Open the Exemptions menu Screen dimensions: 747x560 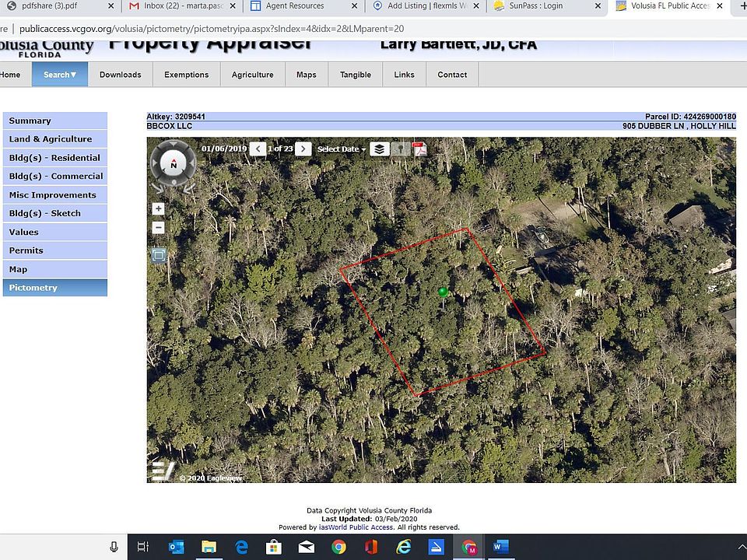[x=186, y=75]
